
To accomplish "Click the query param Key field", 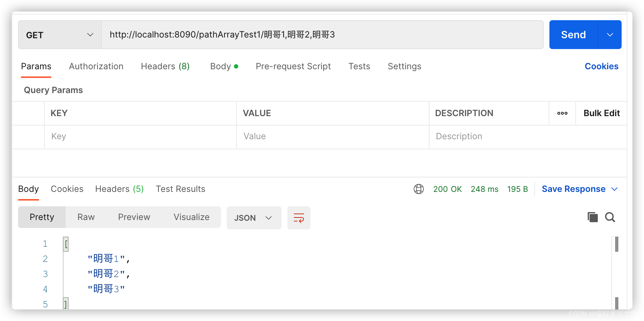I will click(x=140, y=137).
